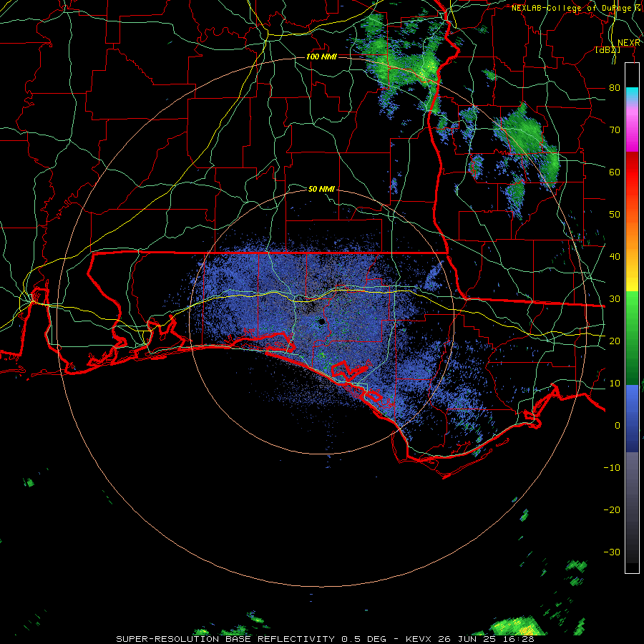Image resolution: width=644 pixels, height=644 pixels.
Task: Click the -10 value on reflectivity scale
Action: pyautogui.click(x=612, y=468)
